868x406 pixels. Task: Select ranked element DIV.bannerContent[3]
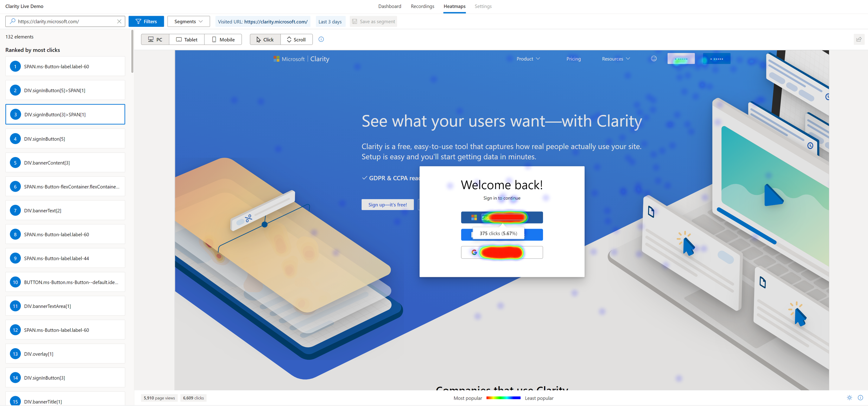pyautogui.click(x=65, y=163)
